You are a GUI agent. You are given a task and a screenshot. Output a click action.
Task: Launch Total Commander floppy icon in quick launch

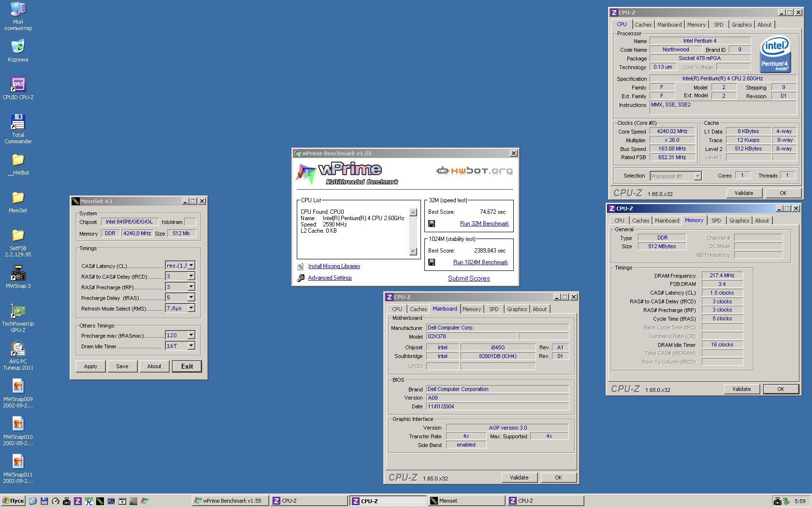[44, 501]
